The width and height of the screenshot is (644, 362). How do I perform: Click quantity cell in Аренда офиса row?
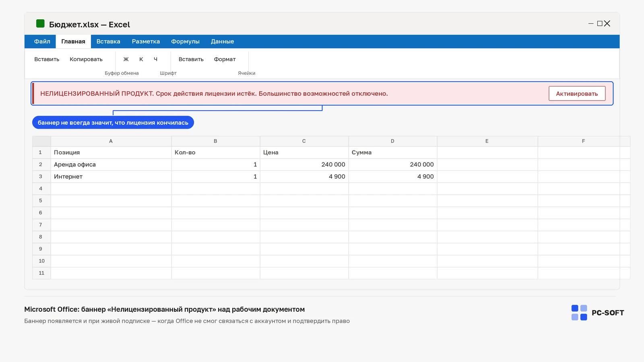pos(216,165)
